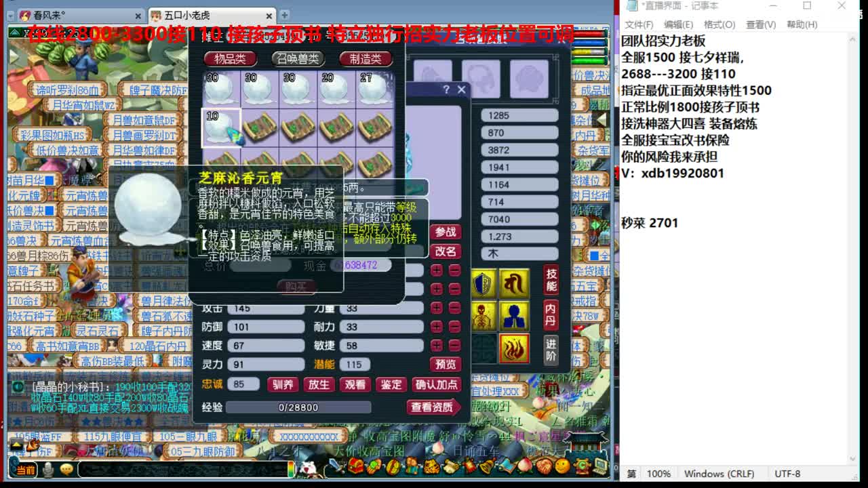Open Notepad 编辑(E) menu
This screenshot has height=488, width=868.
(x=679, y=24)
